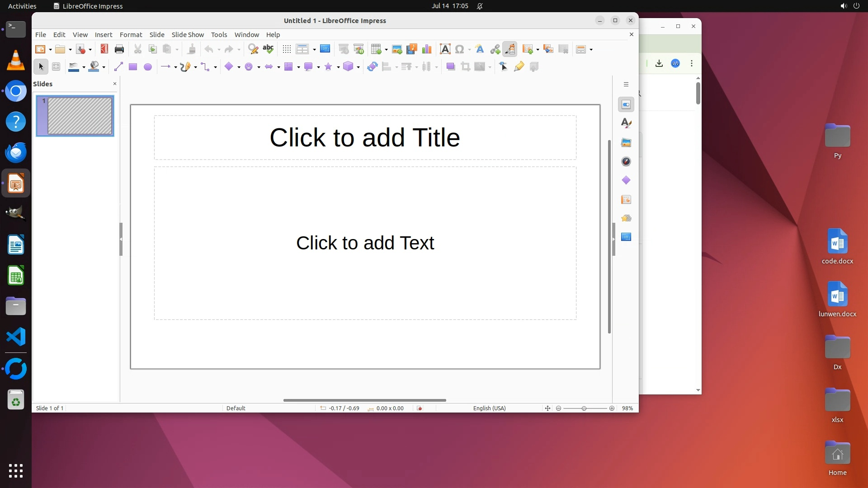
Task: Select the Rectangle drawing tool
Action: tap(133, 67)
